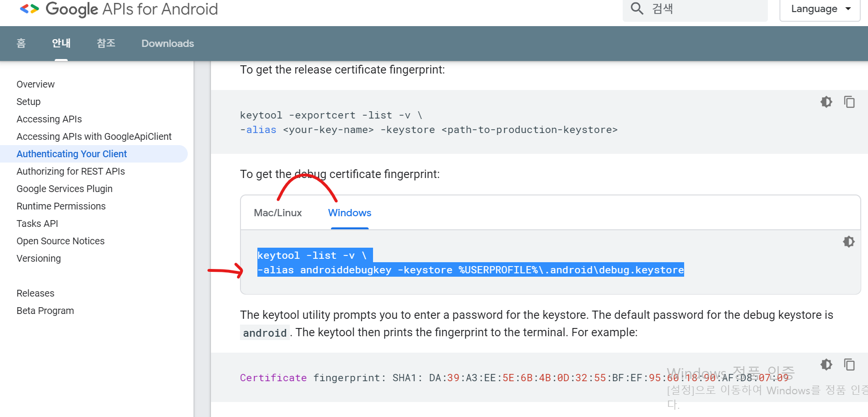Open Setup in the sidebar
868x417 pixels.
point(29,102)
